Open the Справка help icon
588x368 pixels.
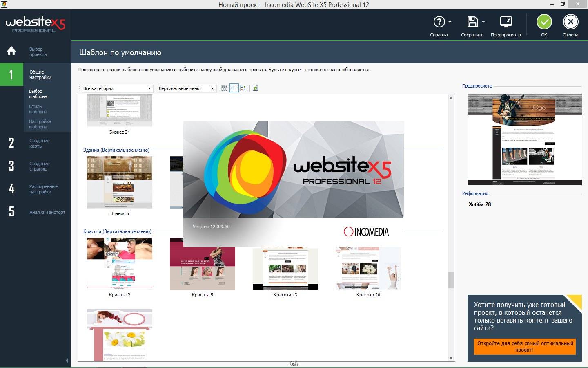439,22
